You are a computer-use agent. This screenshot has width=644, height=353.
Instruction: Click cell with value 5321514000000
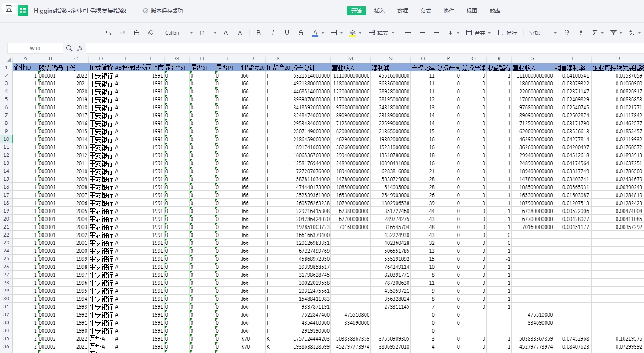(310, 76)
